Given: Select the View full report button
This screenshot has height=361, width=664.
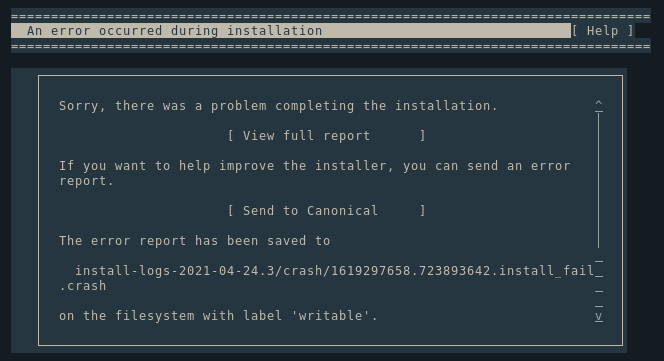Looking at the screenshot, I should 326,136.
